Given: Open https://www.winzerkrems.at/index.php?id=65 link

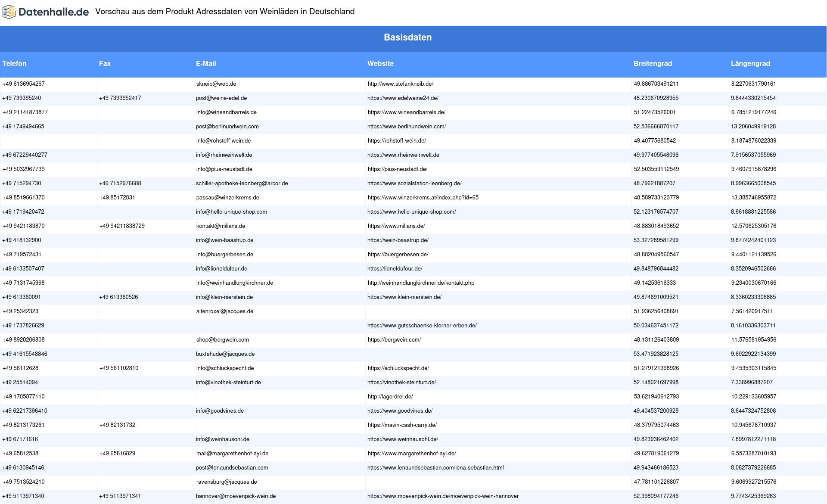Looking at the screenshot, I should (423, 198).
